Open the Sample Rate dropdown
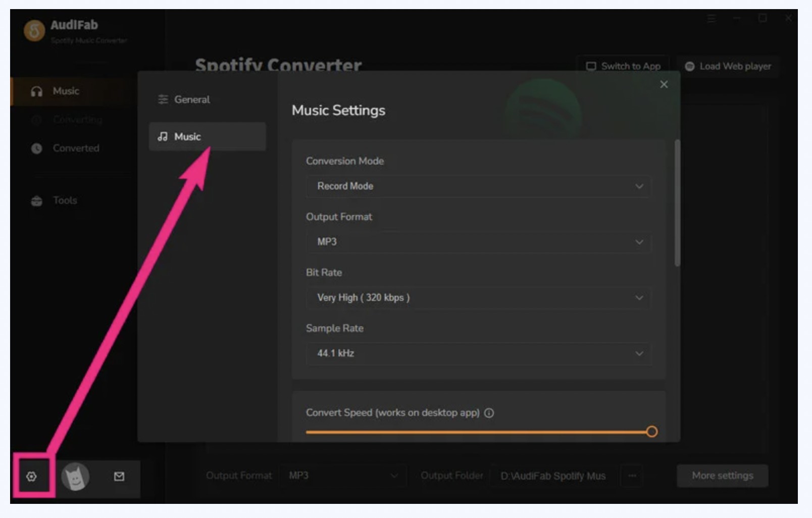 478,353
